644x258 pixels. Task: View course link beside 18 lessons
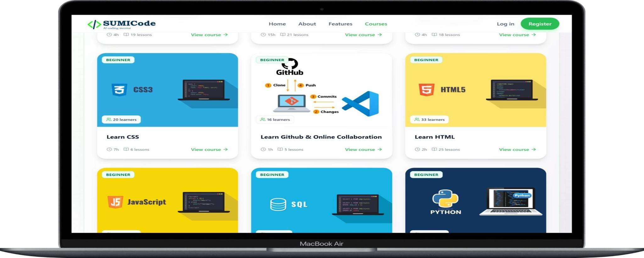tap(517, 35)
